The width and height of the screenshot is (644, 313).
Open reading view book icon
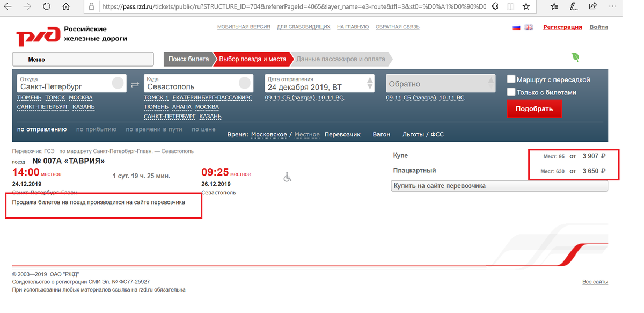(x=510, y=7)
